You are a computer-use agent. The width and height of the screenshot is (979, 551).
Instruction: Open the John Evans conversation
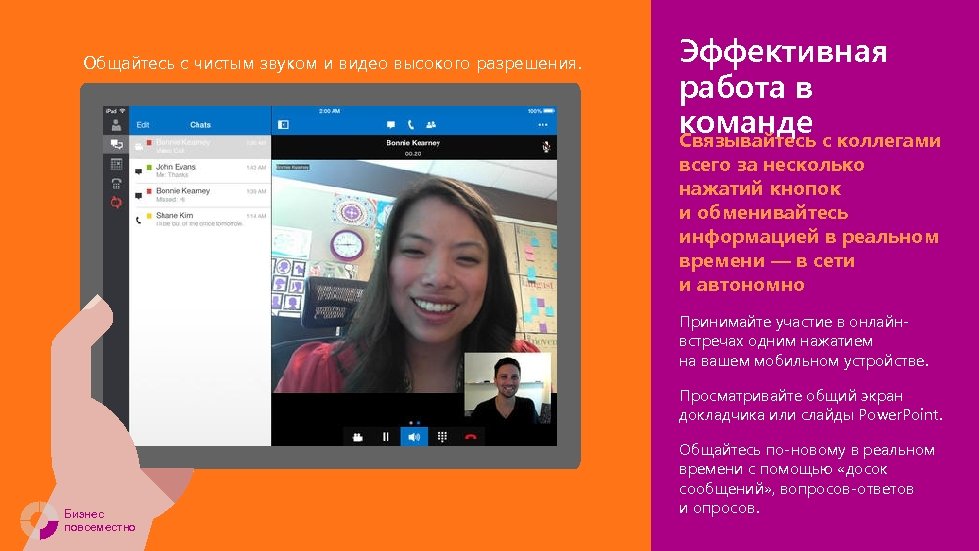pos(200,170)
